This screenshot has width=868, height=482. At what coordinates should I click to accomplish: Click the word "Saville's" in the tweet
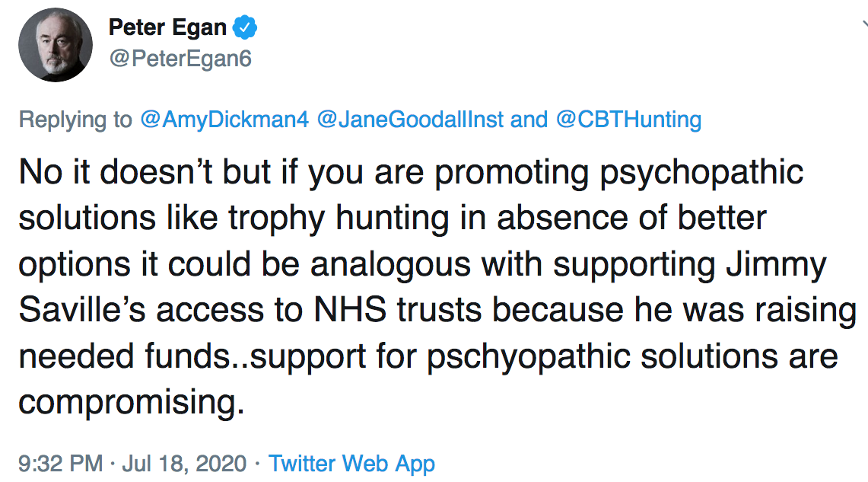(82, 310)
